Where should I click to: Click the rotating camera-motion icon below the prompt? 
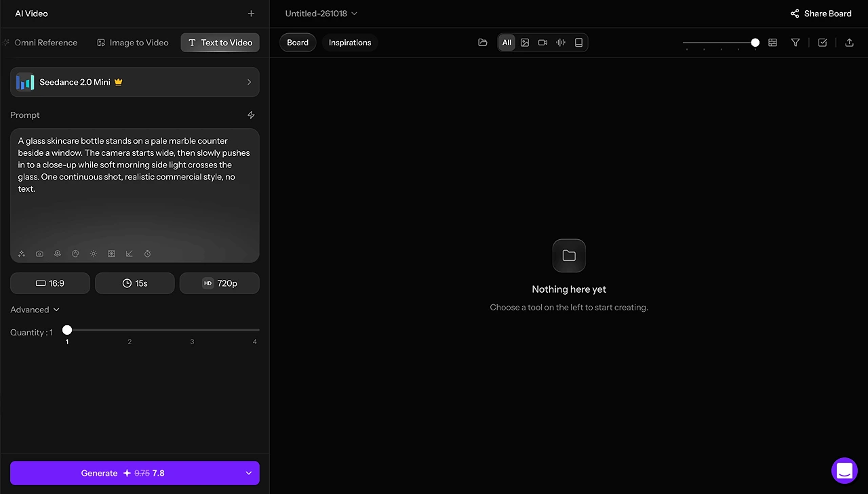click(x=58, y=254)
